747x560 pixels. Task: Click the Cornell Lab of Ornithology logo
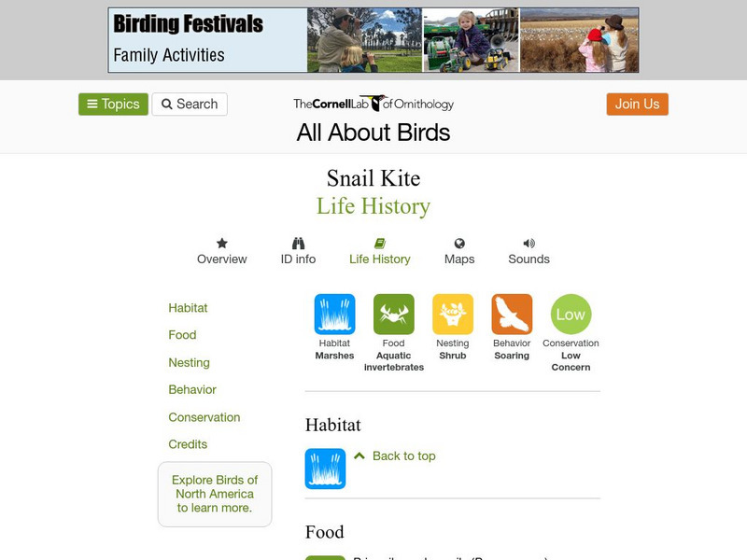[373, 105]
